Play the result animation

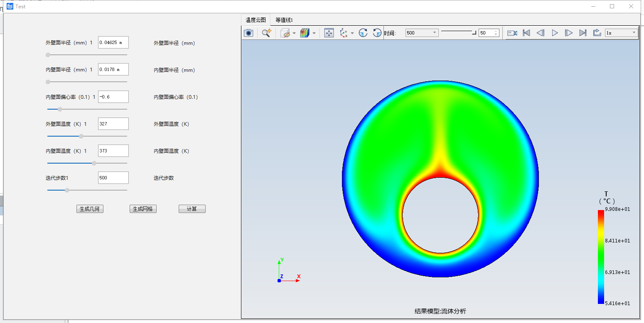[555, 33]
